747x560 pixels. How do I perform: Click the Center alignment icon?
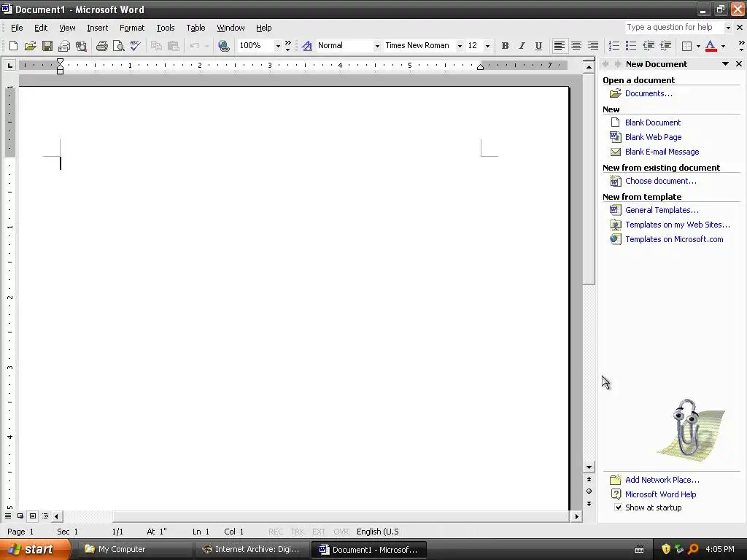pyautogui.click(x=576, y=46)
